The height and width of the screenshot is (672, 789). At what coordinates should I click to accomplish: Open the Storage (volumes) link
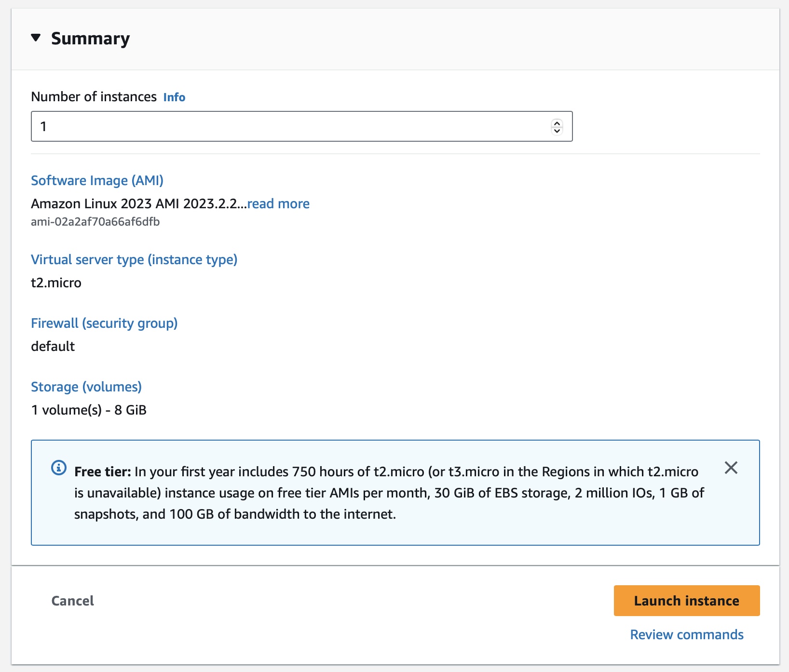(86, 387)
